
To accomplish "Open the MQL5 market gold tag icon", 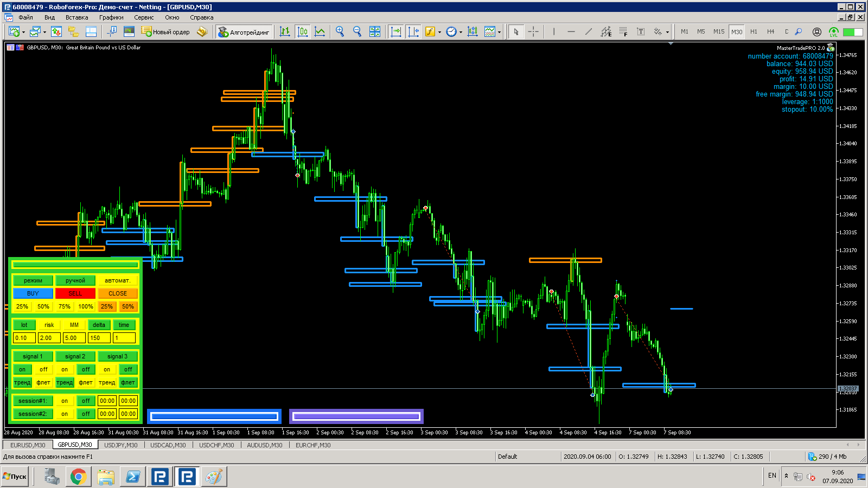I will 202,32.
